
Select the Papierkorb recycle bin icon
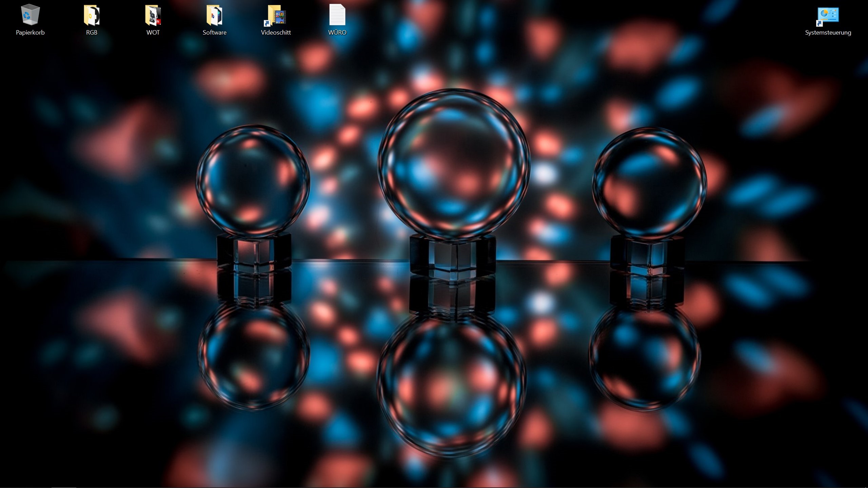pos(30,15)
